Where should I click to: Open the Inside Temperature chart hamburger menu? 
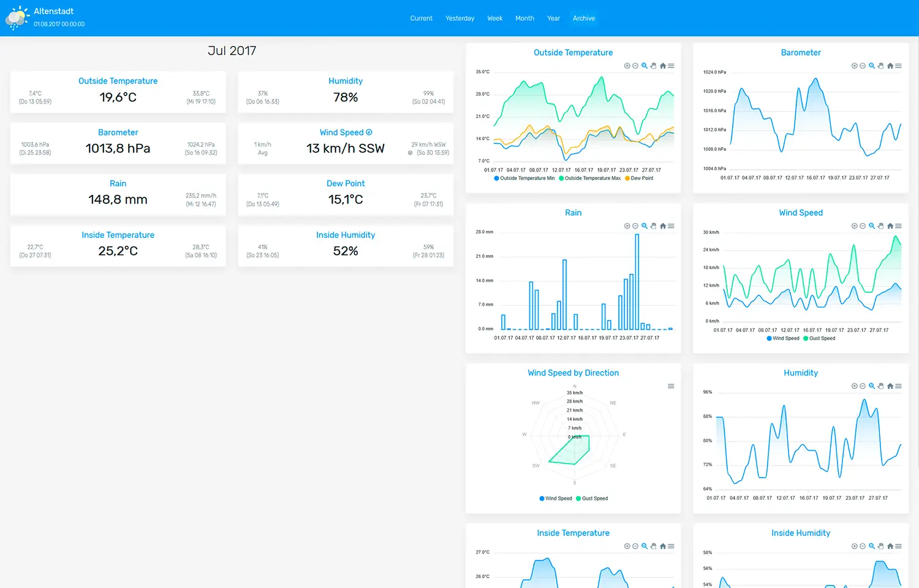(x=671, y=546)
